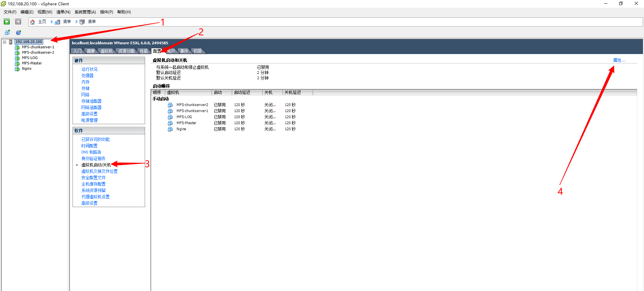Click the green back navigation arrow
The width and height of the screenshot is (644, 291).
(x=7, y=22)
